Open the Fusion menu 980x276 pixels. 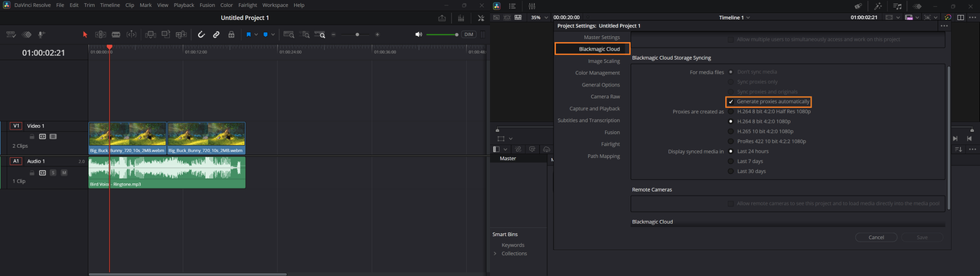tap(207, 5)
